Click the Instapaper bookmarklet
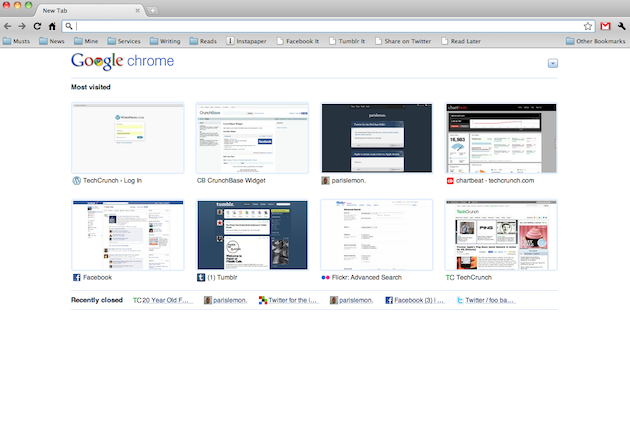 pyautogui.click(x=246, y=41)
